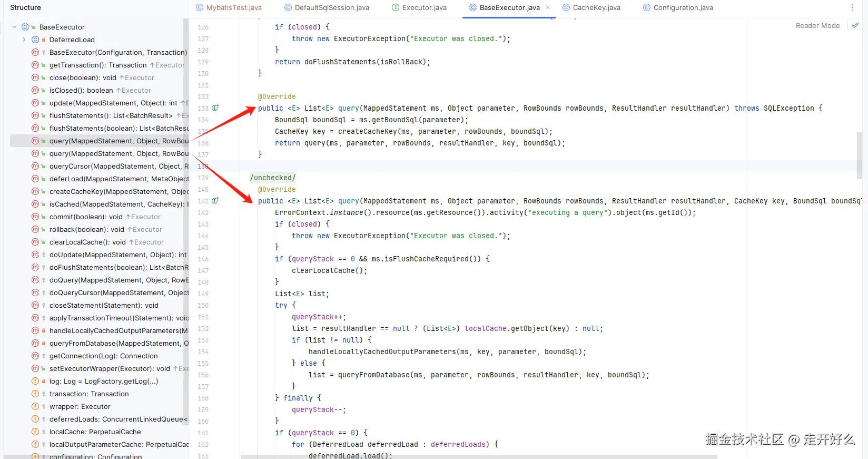Click method icon of getConnection(Log)
The height and width of the screenshot is (459, 868).
(35, 356)
